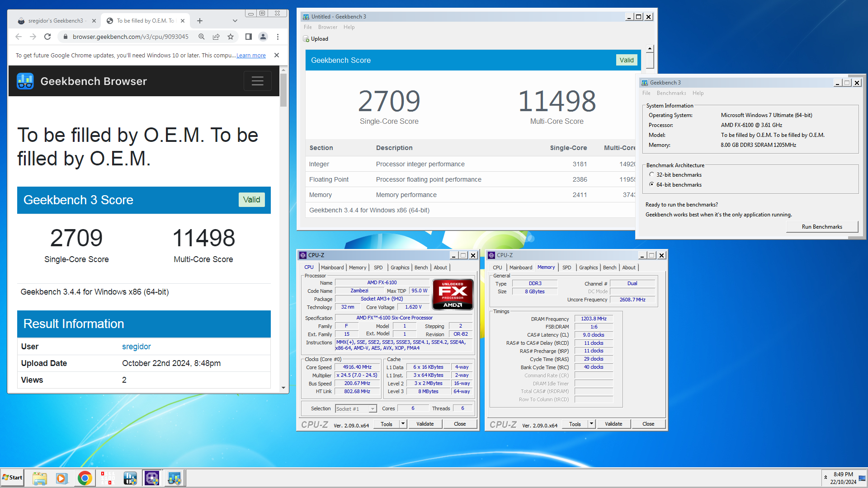Screen dimensions: 868x488
Task: Click scroll-up arrow in Geekbench results window
Action: [x=650, y=48]
